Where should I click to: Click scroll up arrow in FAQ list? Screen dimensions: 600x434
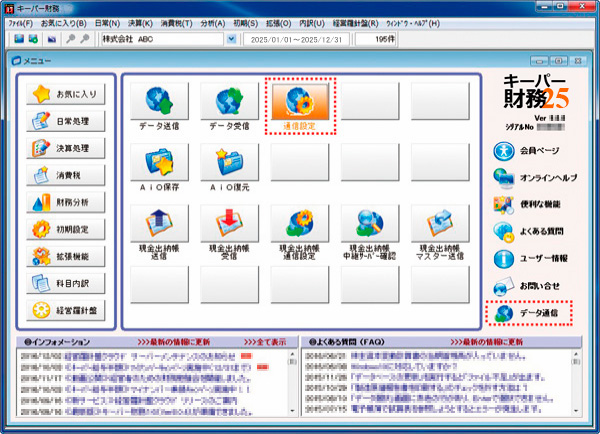click(x=576, y=354)
